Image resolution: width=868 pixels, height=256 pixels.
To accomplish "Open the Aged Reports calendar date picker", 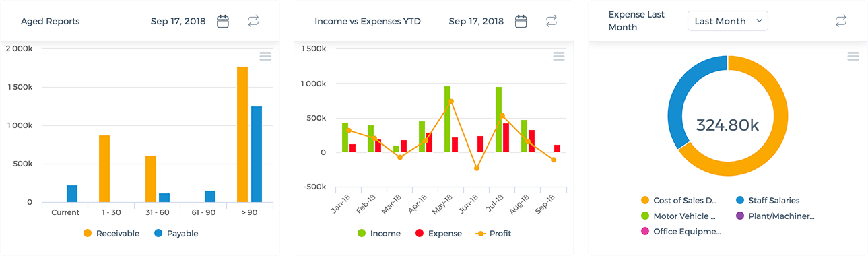I will tap(223, 21).
